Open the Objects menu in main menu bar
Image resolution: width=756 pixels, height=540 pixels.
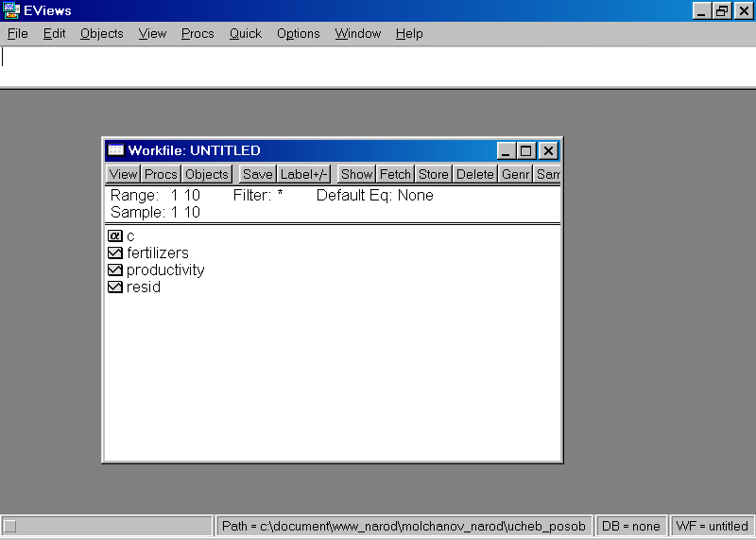coord(102,33)
